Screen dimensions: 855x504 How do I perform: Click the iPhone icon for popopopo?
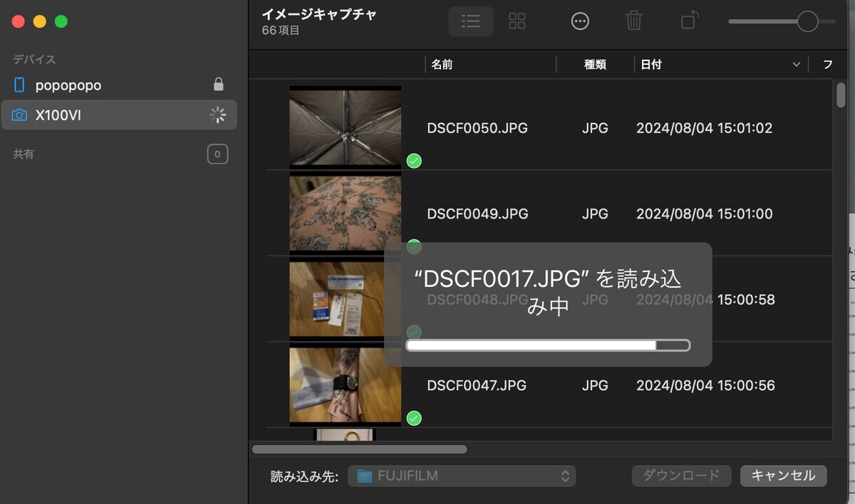click(x=19, y=85)
